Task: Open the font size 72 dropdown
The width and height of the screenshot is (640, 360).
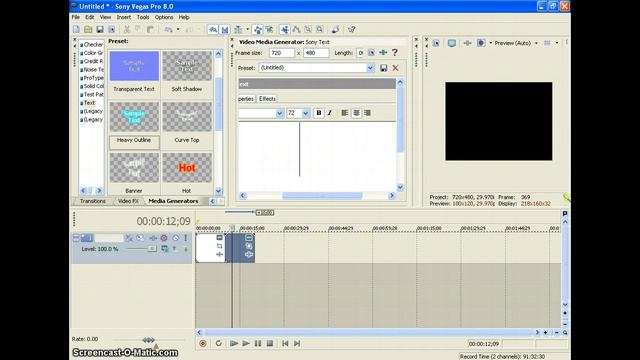Action: click(305, 113)
